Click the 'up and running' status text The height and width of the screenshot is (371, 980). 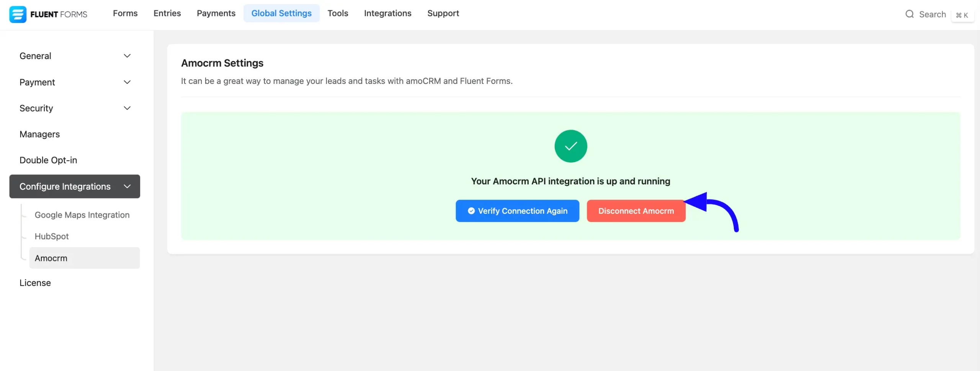[x=570, y=181]
